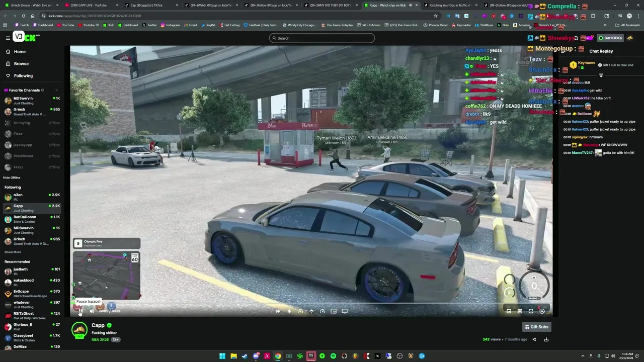Viewport: 644px width, 362px height.
Task: Open the taskbar clock and date
Action: pos(627,356)
